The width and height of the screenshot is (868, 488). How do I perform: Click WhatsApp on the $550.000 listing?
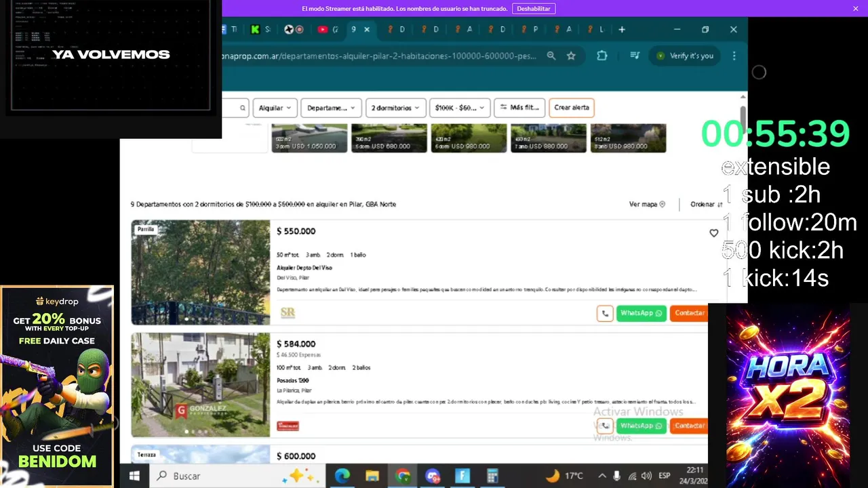pos(642,313)
